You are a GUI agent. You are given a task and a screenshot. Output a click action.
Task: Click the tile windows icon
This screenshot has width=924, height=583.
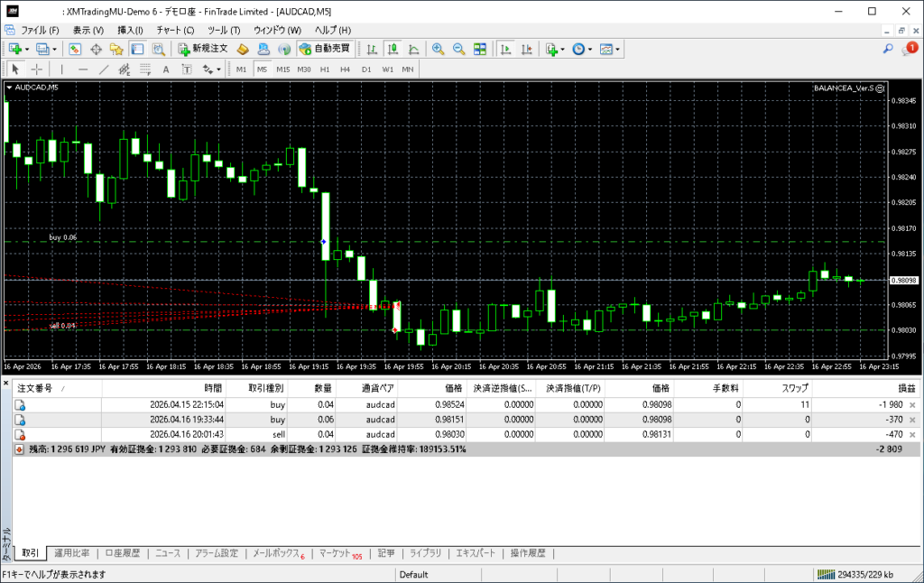click(479, 49)
